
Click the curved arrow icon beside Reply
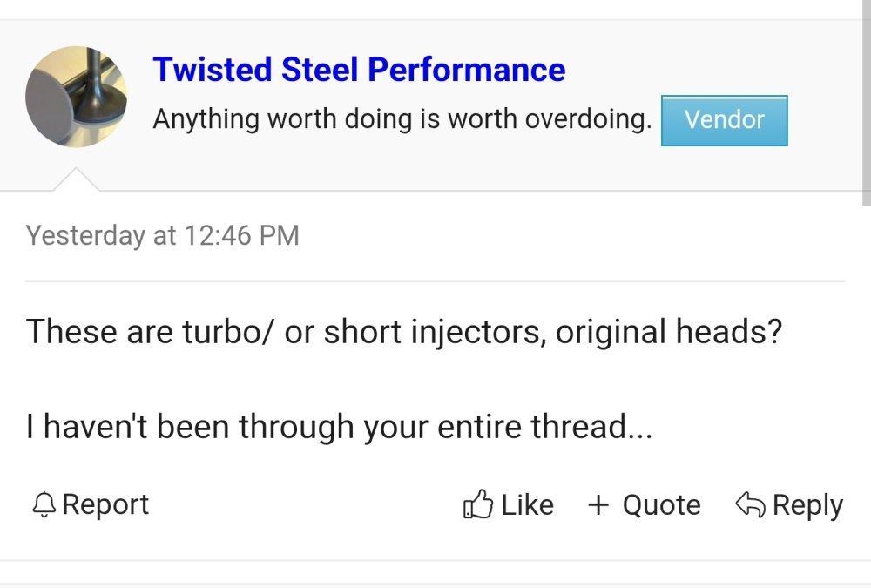(750, 504)
